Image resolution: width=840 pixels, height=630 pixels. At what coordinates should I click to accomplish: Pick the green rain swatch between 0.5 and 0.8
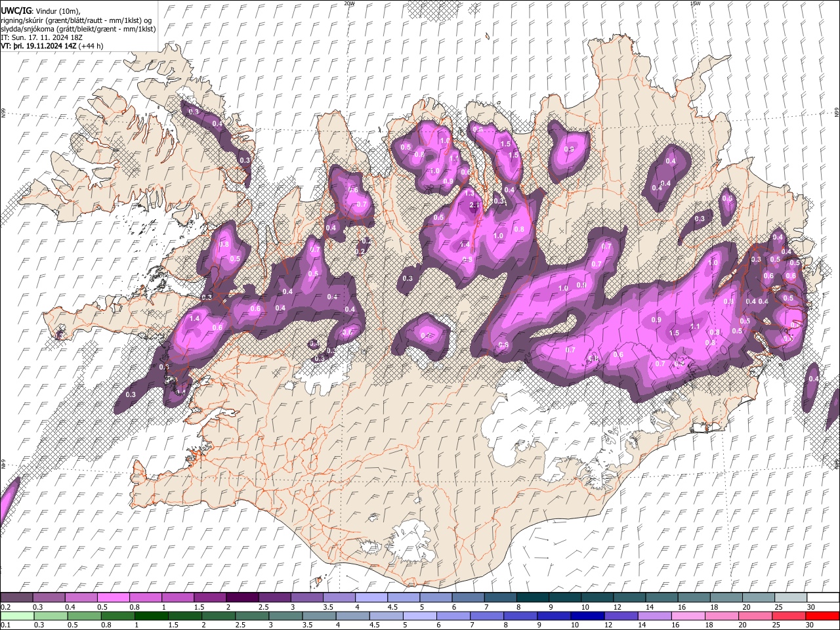pos(84,616)
